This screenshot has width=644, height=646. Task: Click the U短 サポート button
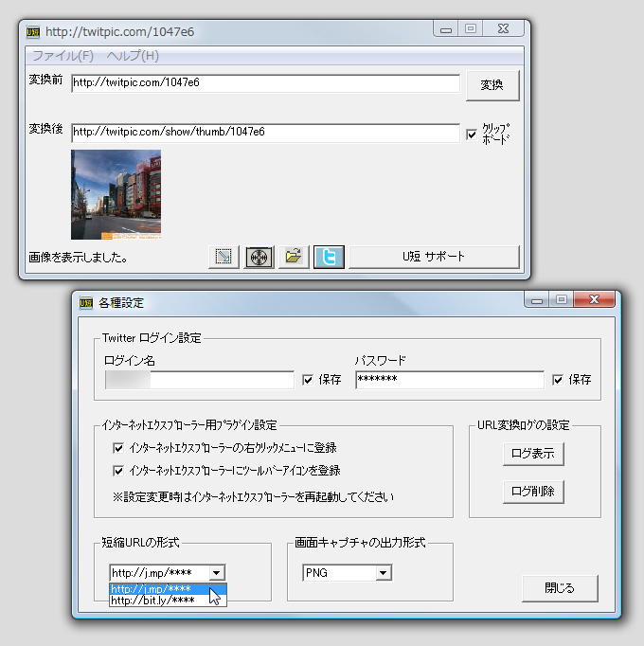[434, 257]
